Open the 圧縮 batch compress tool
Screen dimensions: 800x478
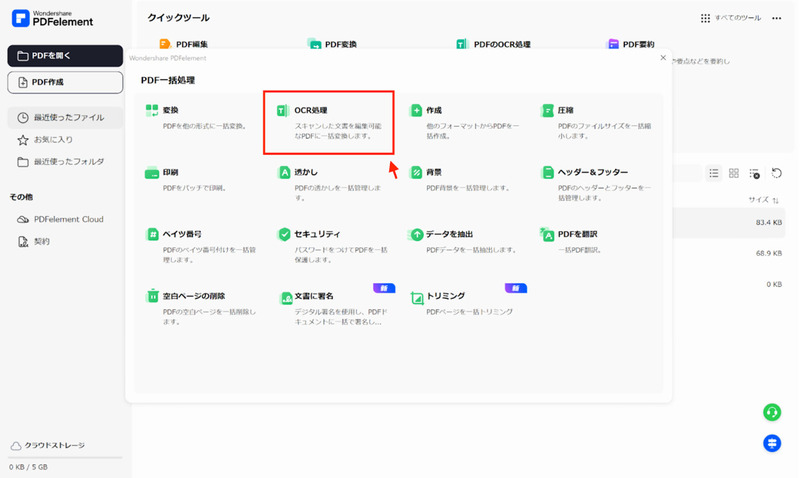pyautogui.click(x=596, y=122)
